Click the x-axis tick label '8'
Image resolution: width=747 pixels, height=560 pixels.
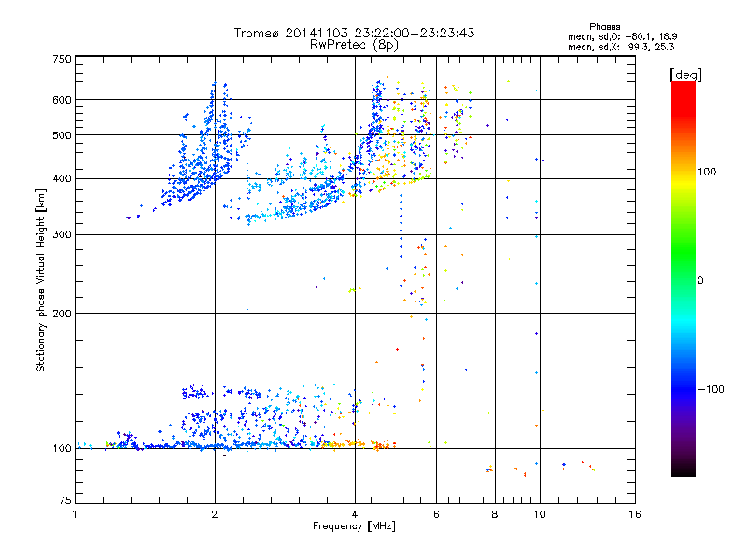(495, 514)
